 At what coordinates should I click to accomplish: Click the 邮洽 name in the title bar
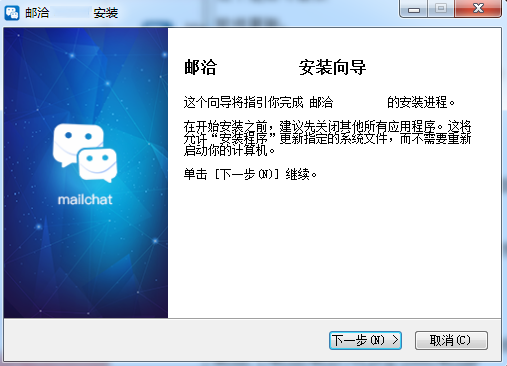[x=37, y=13]
